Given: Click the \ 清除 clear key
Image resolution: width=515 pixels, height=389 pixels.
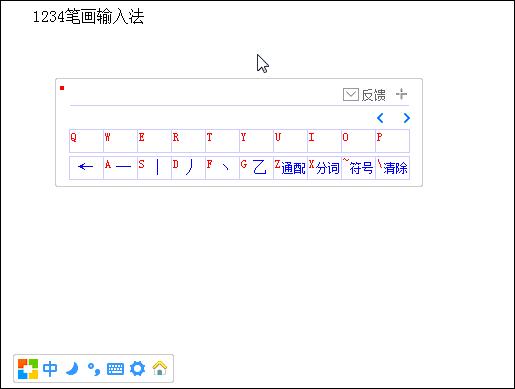Looking at the screenshot, I should point(392,168).
